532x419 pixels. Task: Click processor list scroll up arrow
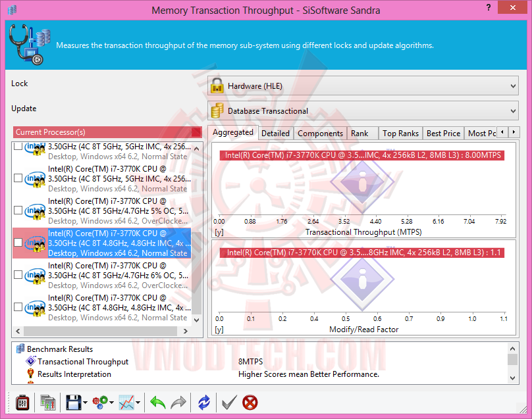tap(197, 148)
